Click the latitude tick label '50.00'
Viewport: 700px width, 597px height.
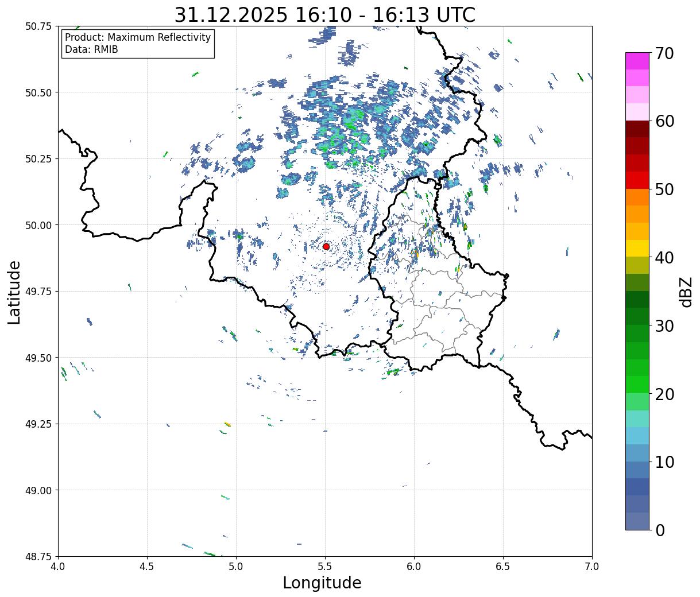[38, 225]
